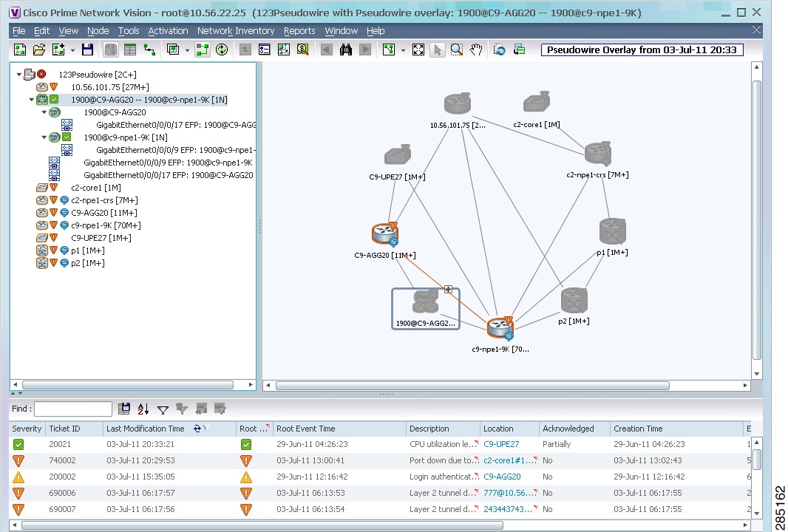Select ticket 20021 row ID cell
788x532 pixels.
[60, 444]
